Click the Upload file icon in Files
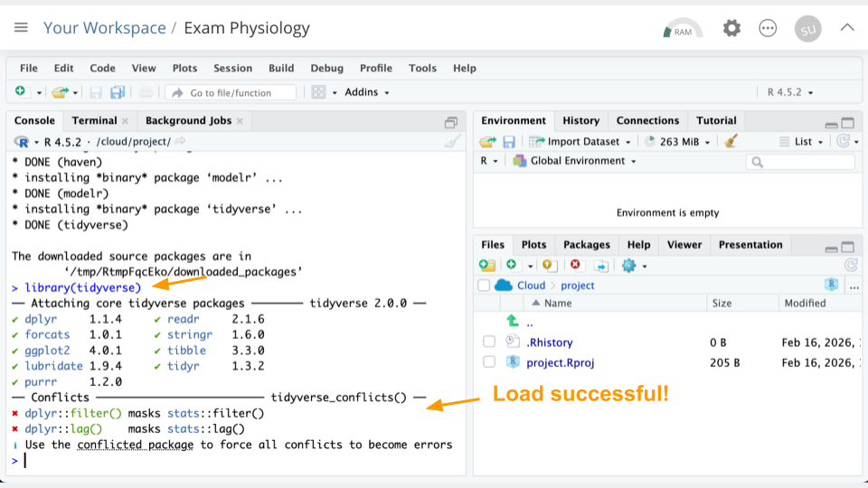 [x=549, y=266]
